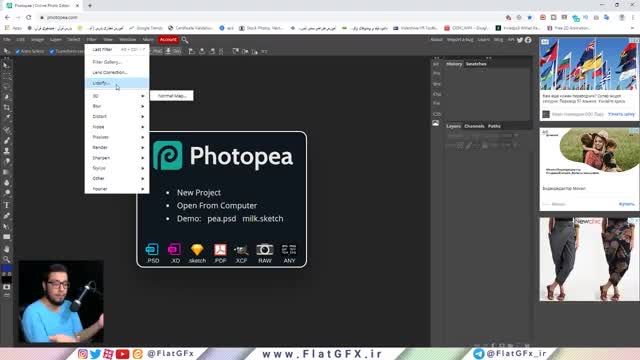The image size is (640, 360).
Task: Expand the Stylize filter submenu
Action: pyautogui.click(x=117, y=168)
